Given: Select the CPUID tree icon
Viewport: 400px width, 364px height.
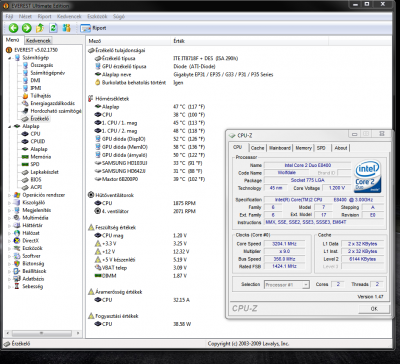Looking at the screenshot, I should coord(25,142).
